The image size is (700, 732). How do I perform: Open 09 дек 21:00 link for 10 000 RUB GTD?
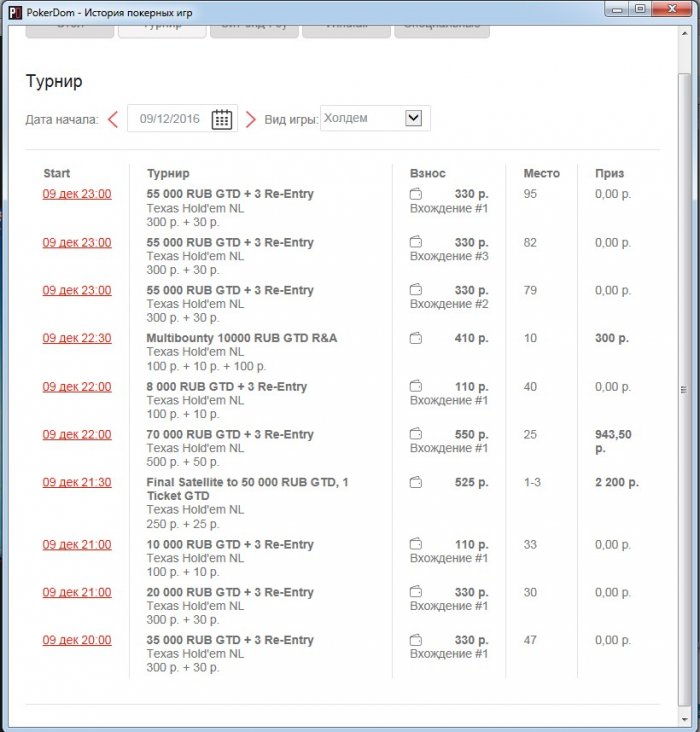(x=77, y=544)
